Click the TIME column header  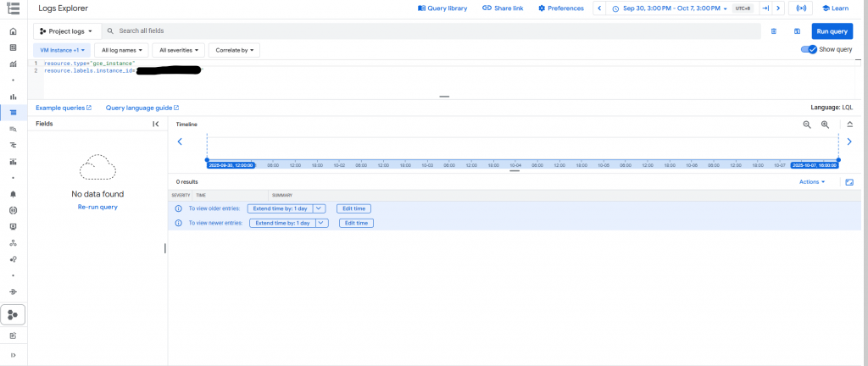pyautogui.click(x=202, y=195)
